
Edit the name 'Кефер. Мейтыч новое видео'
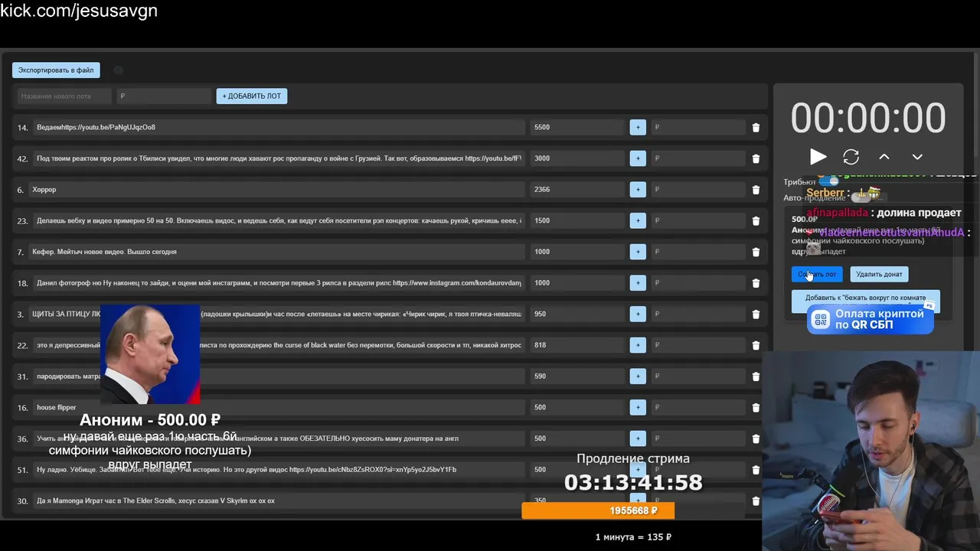(276, 252)
